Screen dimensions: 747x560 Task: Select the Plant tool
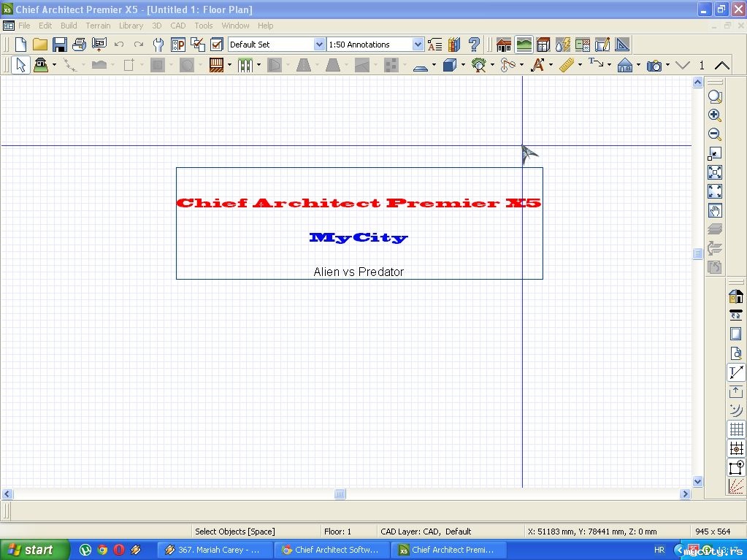[478, 65]
